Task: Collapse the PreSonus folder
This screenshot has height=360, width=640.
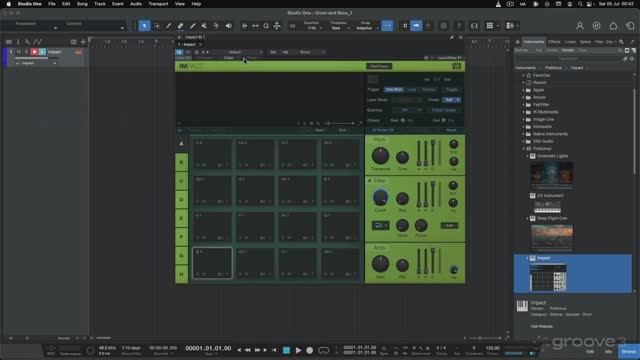Action: [x=524, y=149]
